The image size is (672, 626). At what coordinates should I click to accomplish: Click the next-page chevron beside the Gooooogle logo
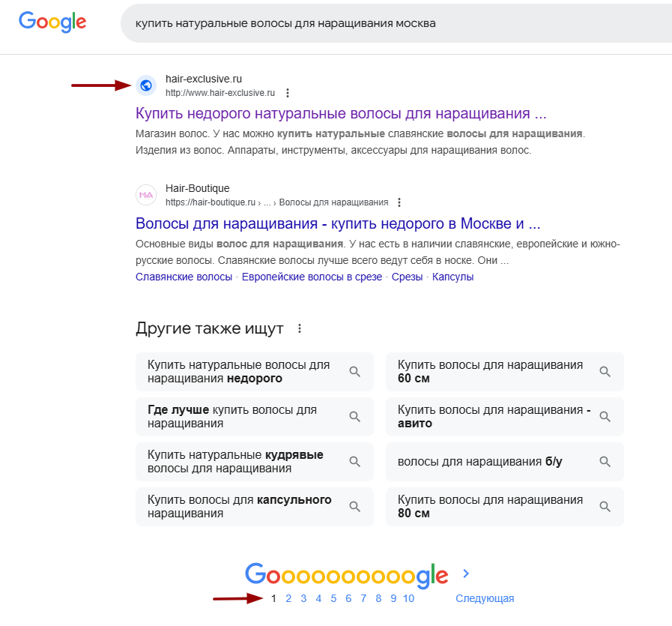click(x=466, y=574)
